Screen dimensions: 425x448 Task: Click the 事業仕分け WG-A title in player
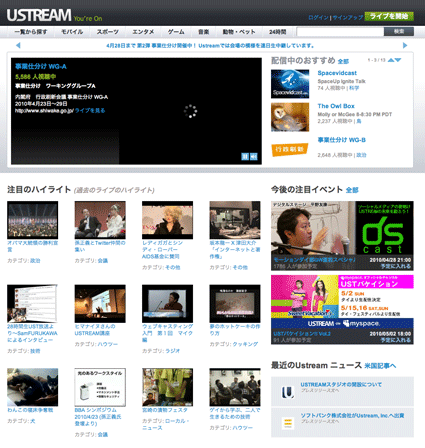pos(41,66)
